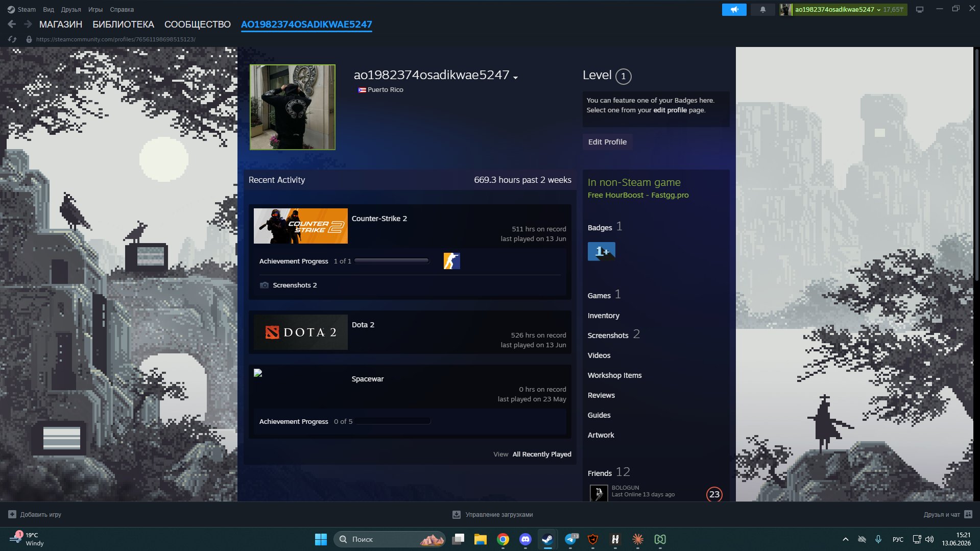Open the orange shield app in taskbar
The width and height of the screenshot is (980, 551).
click(x=592, y=539)
